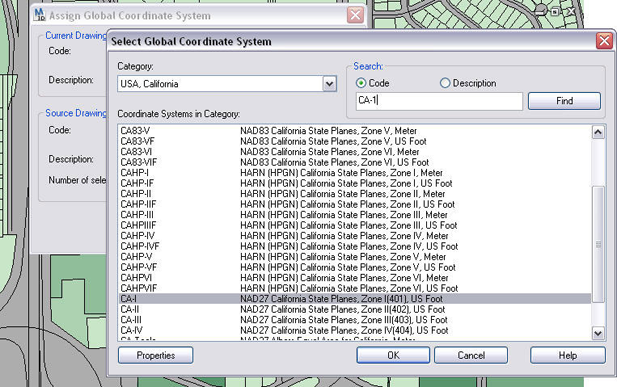Viewport: 617px width, 387px height.
Task: Open the Category dropdown arrow
Action: pyautogui.click(x=329, y=84)
